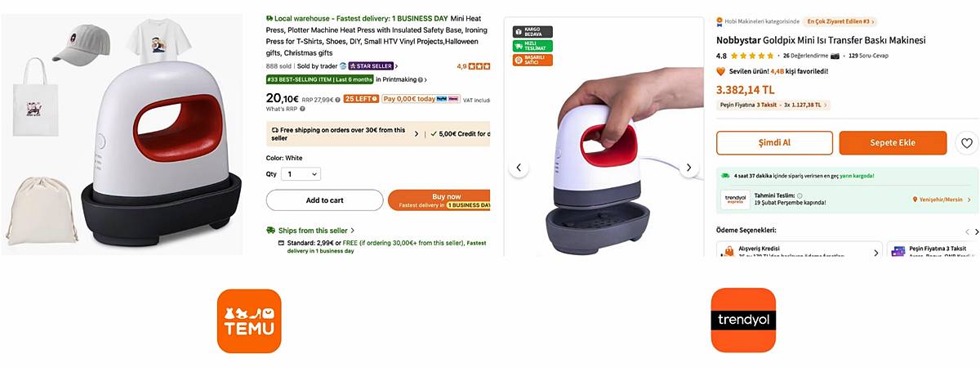
Task: Click the Şimdi Al button
Action: point(774,143)
